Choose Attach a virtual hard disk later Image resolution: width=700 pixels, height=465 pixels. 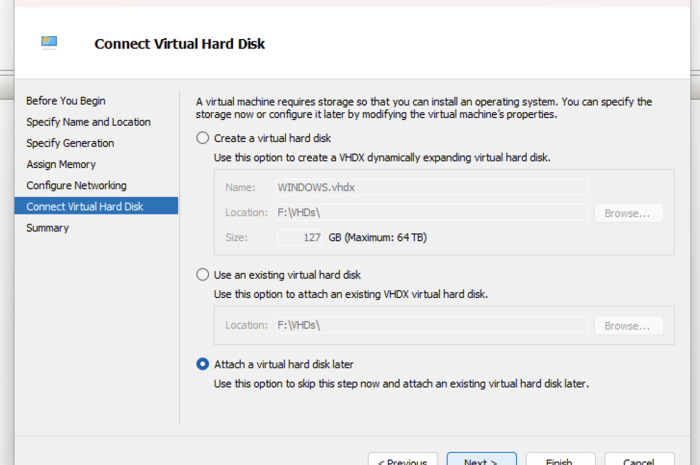coord(204,364)
